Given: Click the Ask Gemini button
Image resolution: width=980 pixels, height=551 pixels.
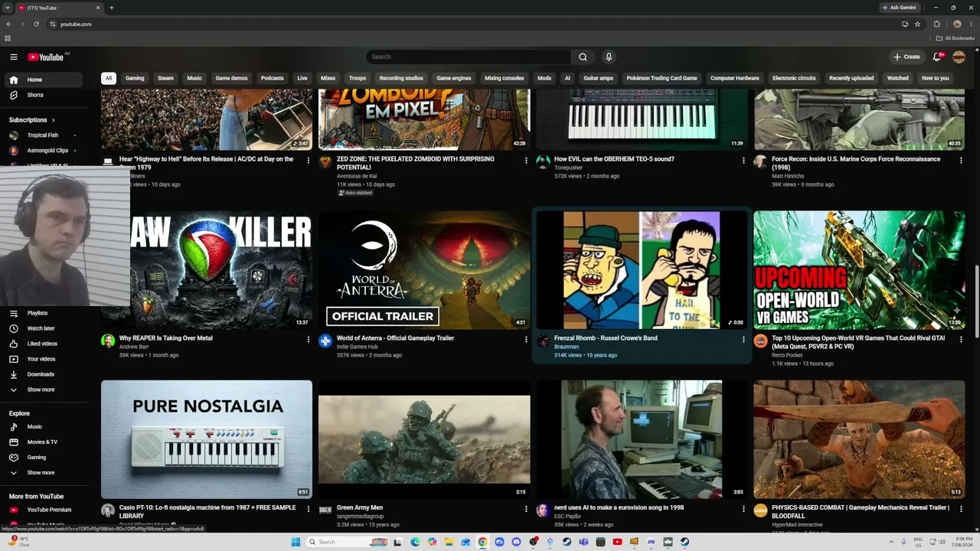Looking at the screenshot, I should (900, 8).
